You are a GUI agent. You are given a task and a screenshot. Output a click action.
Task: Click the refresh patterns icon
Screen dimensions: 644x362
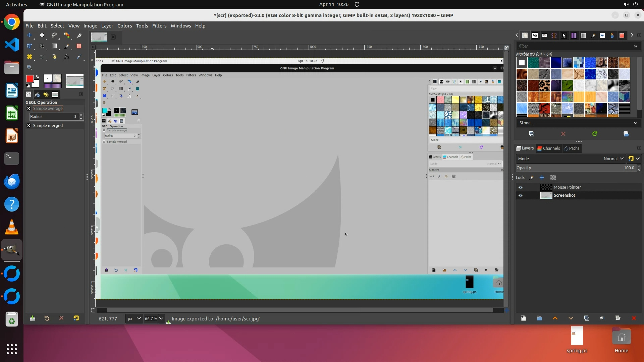point(595,134)
